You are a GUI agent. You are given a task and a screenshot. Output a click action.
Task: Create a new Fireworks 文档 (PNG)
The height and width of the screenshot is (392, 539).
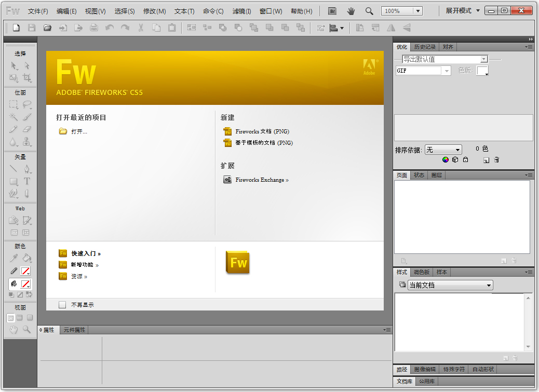tap(262, 131)
